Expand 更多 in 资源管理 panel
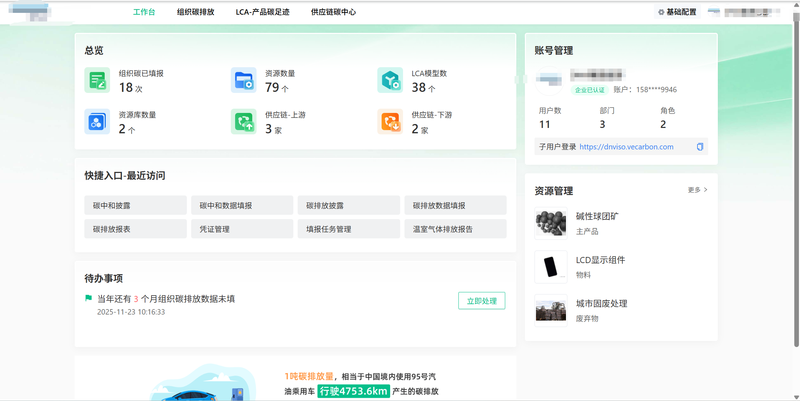This screenshot has height=401, width=800. 697,190
